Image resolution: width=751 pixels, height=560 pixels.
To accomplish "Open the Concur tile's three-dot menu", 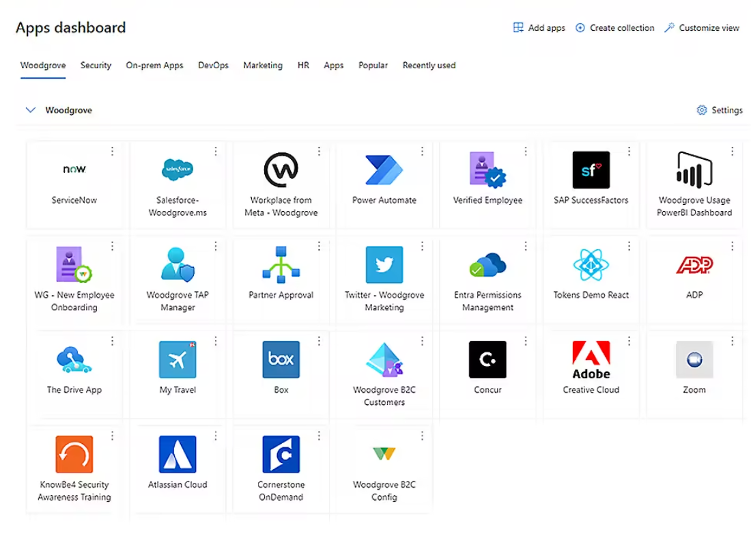I will [x=526, y=341].
